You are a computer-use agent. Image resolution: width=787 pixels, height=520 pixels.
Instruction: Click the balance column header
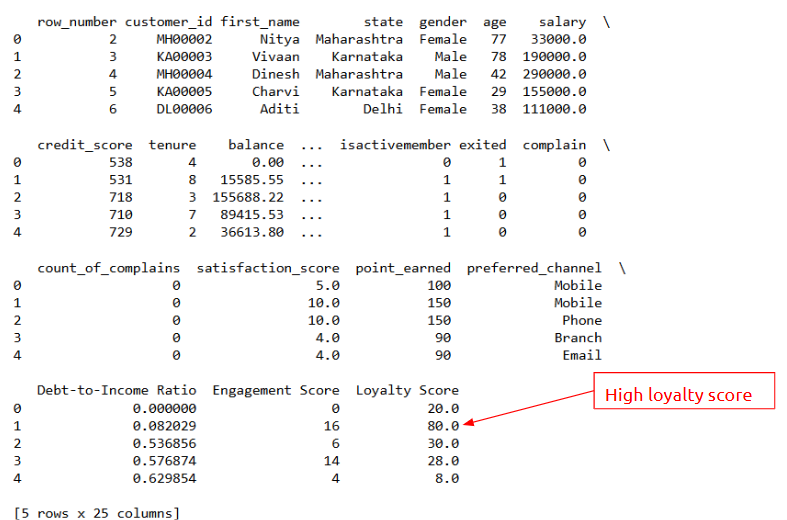coord(256,146)
